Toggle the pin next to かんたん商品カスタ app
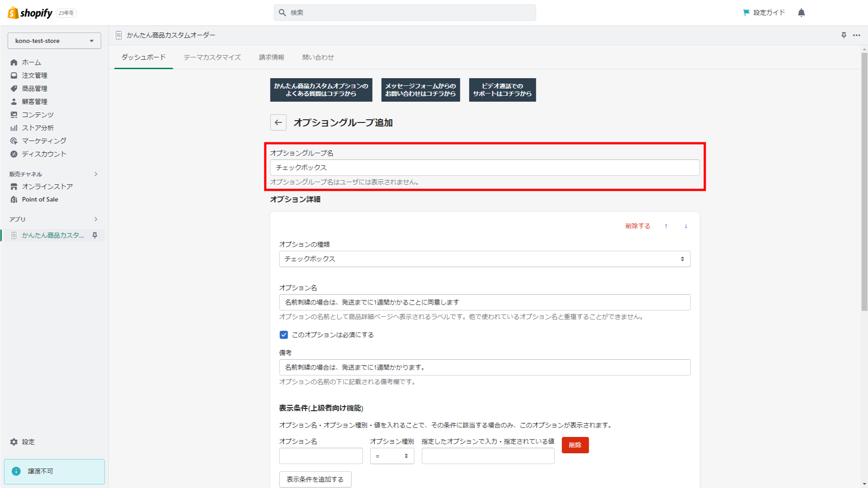Viewport: 868px width, 488px height. [x=95, y=235]
